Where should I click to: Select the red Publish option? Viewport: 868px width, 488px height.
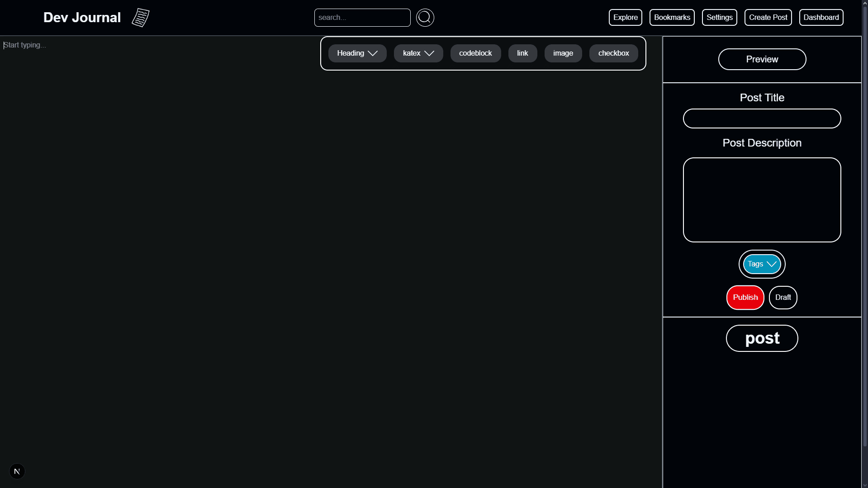pyautogui.click(x=745, y=298)
